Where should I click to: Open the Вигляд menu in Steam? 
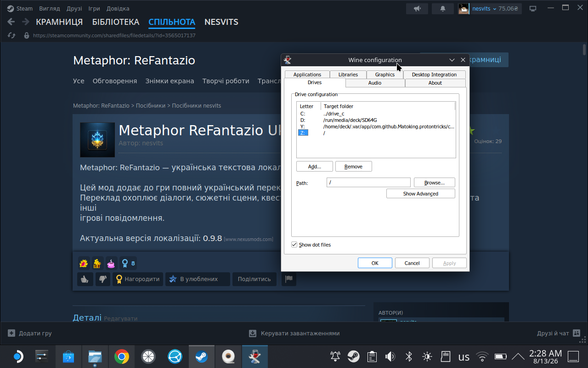pyautogui.click(x=50, y=9)
